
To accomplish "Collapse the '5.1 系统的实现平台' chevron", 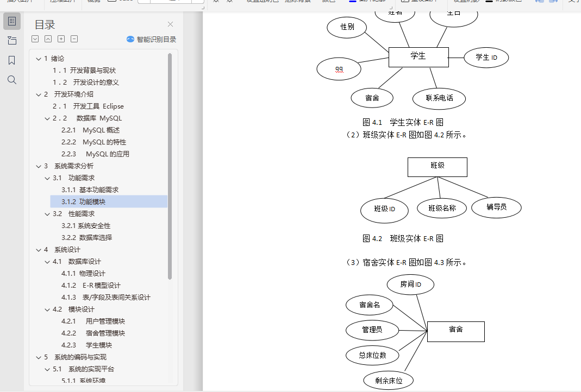I will (x=47, y=369).
